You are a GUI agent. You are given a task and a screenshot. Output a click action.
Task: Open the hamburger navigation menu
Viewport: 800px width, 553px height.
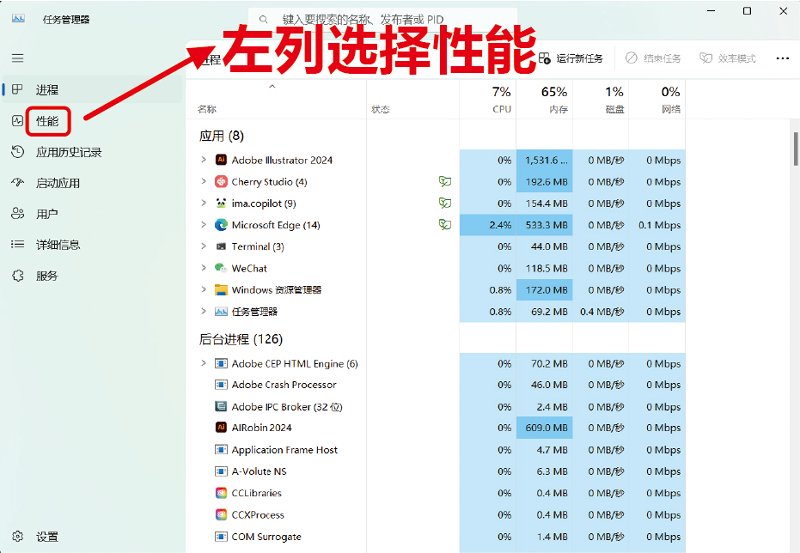pos(17,59)
